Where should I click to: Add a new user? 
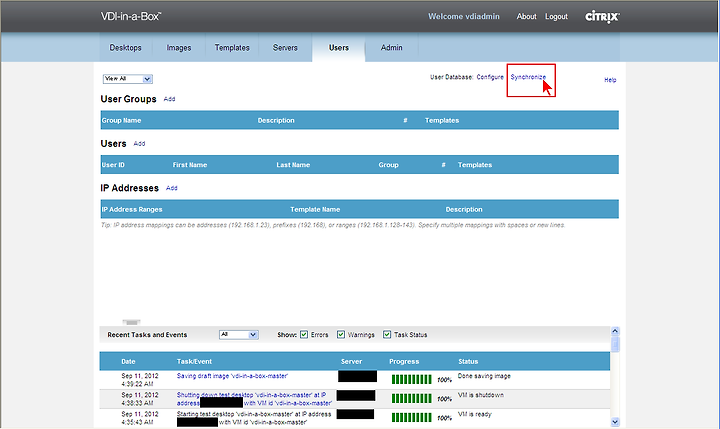(x=139, y=144)
